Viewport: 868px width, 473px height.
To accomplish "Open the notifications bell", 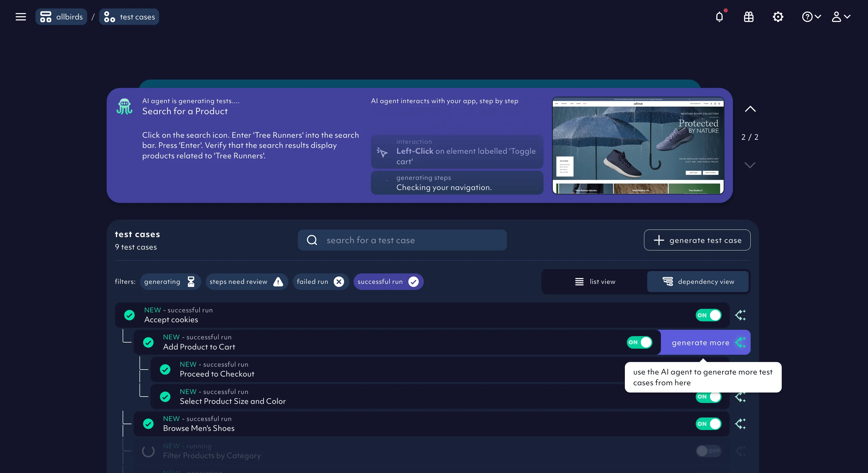I will [719, 17].
